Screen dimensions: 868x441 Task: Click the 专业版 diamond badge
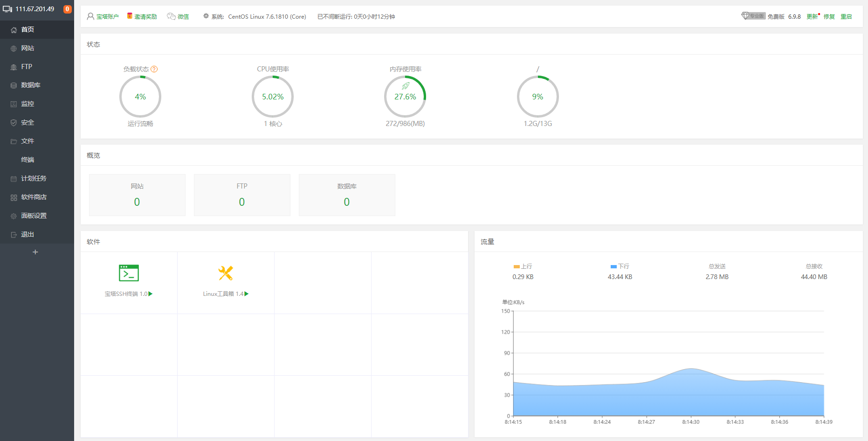pos(753,16)
